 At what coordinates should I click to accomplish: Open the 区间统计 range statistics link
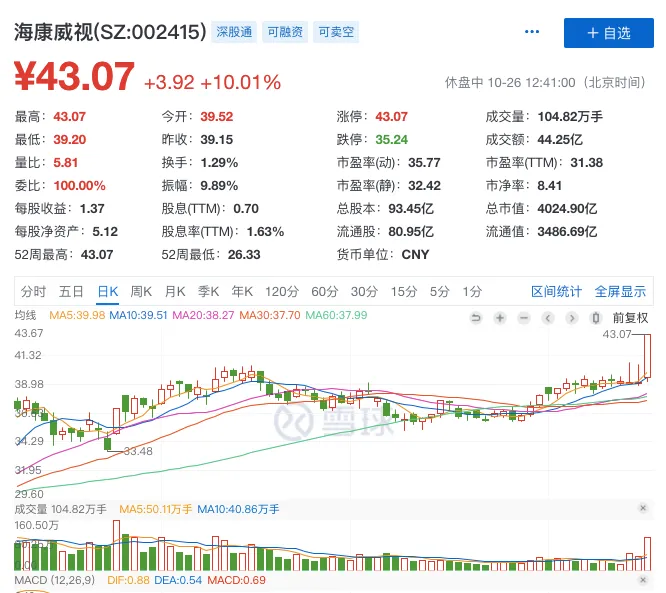556,292
